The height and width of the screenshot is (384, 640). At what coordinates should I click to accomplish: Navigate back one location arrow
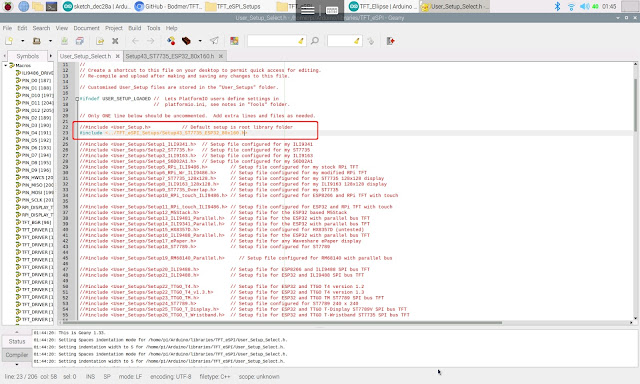pyautogui.click(x=135, y=41)
